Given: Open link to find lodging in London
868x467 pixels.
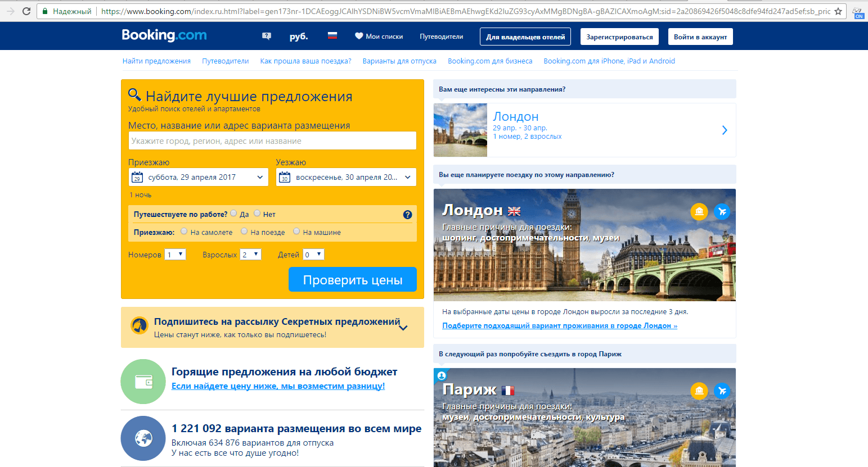Looking at the screenshot, I should [x=560, y=326].
